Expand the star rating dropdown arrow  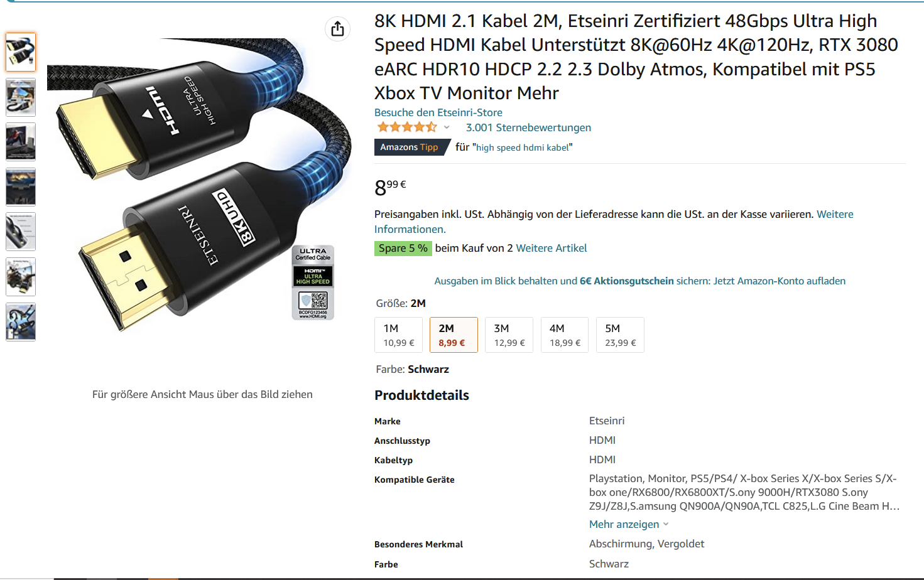tap(447, 127)
